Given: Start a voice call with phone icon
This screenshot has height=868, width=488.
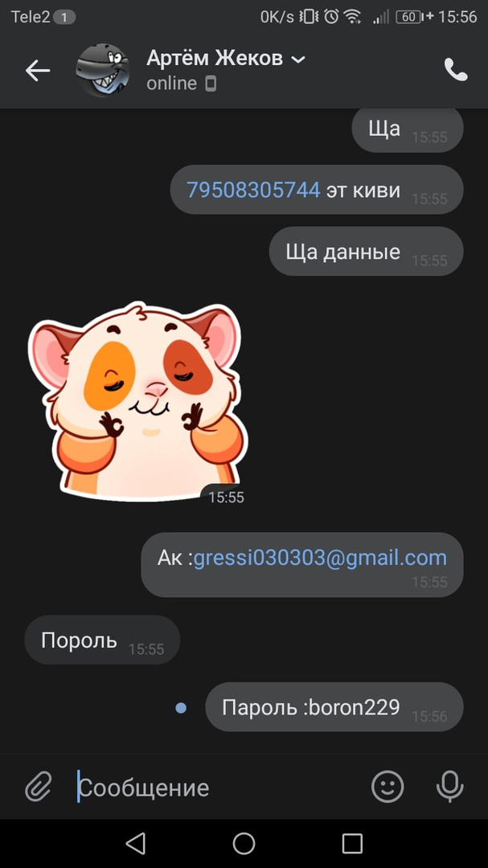Looking at the screenshot, I should click(x=455, y=70).
